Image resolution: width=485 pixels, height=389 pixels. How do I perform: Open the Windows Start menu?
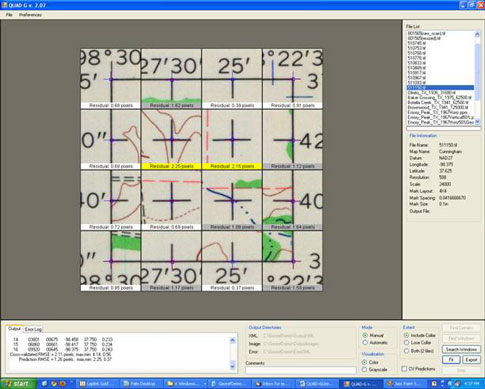(18, 384)
